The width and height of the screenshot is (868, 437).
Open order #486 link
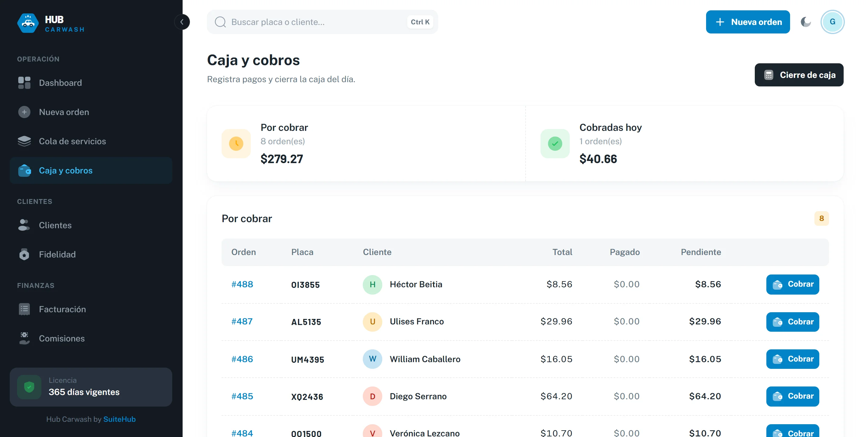coord(242,359)
